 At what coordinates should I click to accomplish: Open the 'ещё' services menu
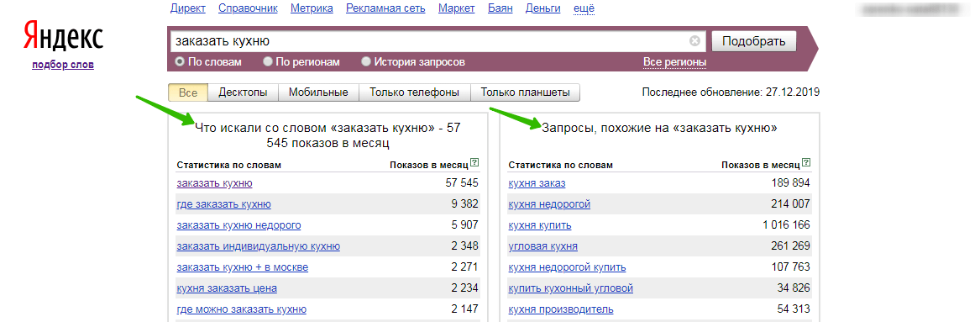(584, 8)
